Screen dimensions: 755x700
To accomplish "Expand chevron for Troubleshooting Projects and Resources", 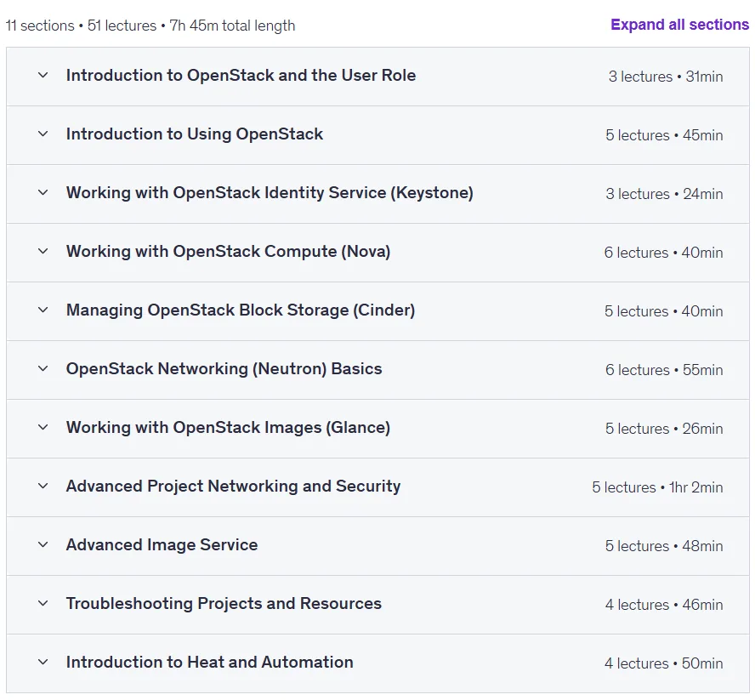I will pos(43,603).
